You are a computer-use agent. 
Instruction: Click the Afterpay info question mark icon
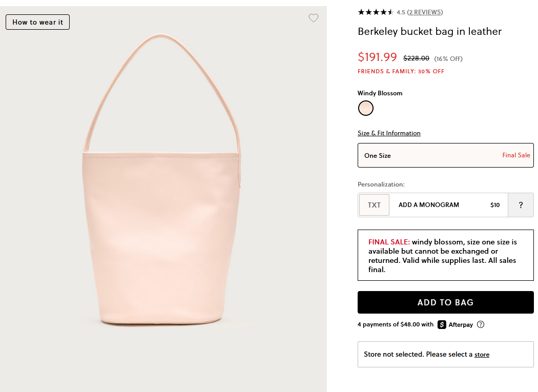point(480,324)
